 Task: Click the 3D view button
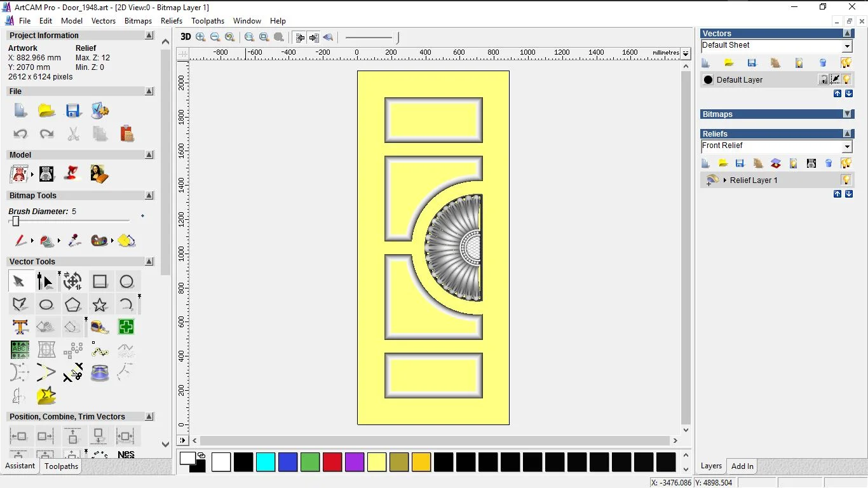click(186, 37)
